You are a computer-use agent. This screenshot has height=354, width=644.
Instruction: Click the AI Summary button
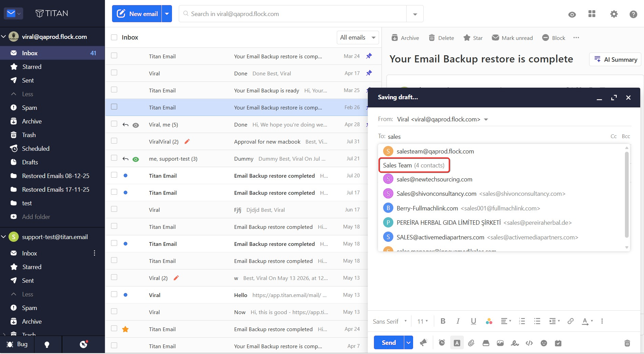coord(615,59)
